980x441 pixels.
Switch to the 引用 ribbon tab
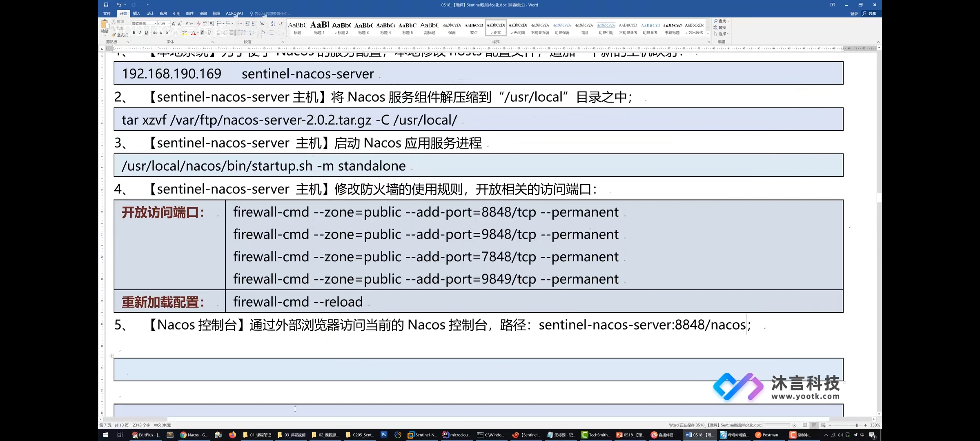176,13
